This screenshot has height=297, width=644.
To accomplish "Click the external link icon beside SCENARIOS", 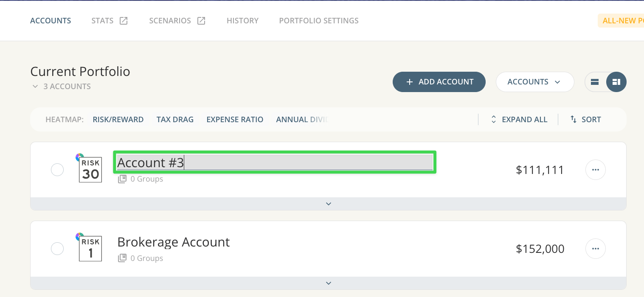I will click(201, 20).
